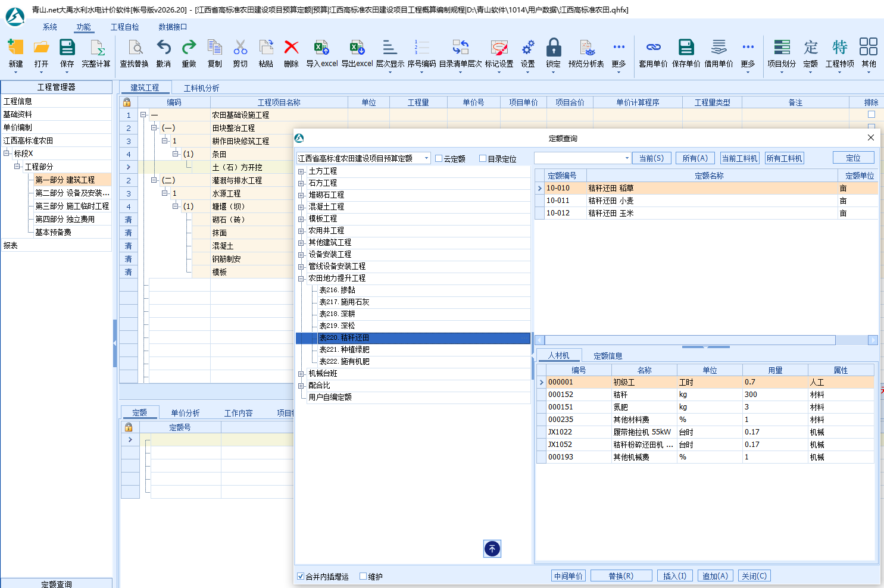The height and width of the screenshot is (588, 884).
Task: Click the 追加(A) button
Action: [x=715, y=576]
